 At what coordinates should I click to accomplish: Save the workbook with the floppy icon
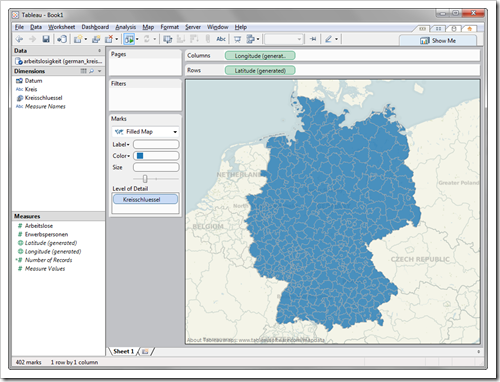46,39
